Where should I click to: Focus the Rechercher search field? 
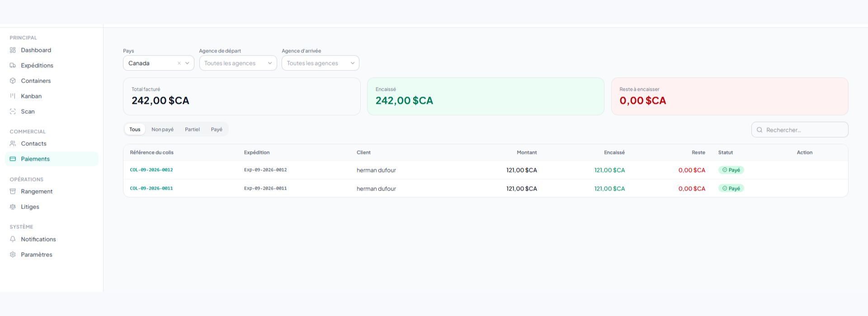(x=800, y=130)
